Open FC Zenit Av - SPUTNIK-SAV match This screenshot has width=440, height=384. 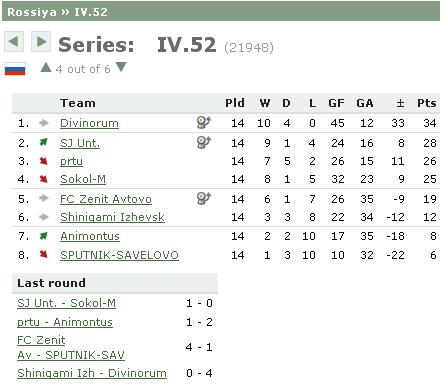(x=71, y=348)
